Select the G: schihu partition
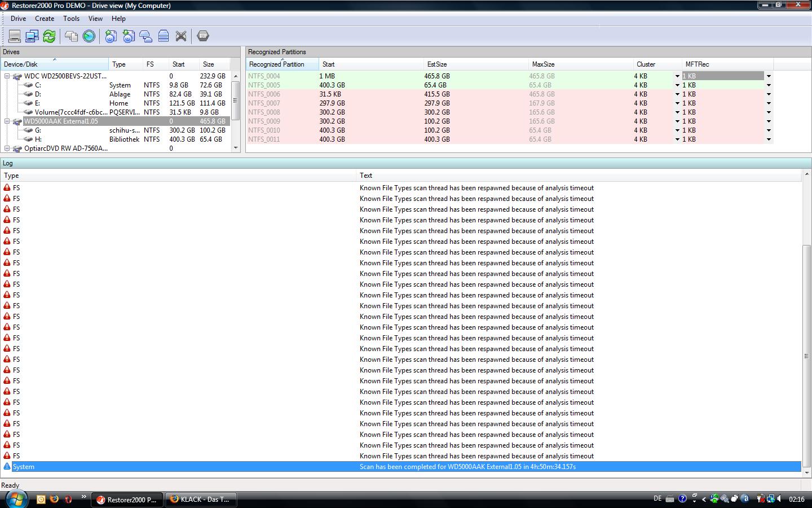The height and width of the screenshot is (508, 812). [x=116, y=130]
